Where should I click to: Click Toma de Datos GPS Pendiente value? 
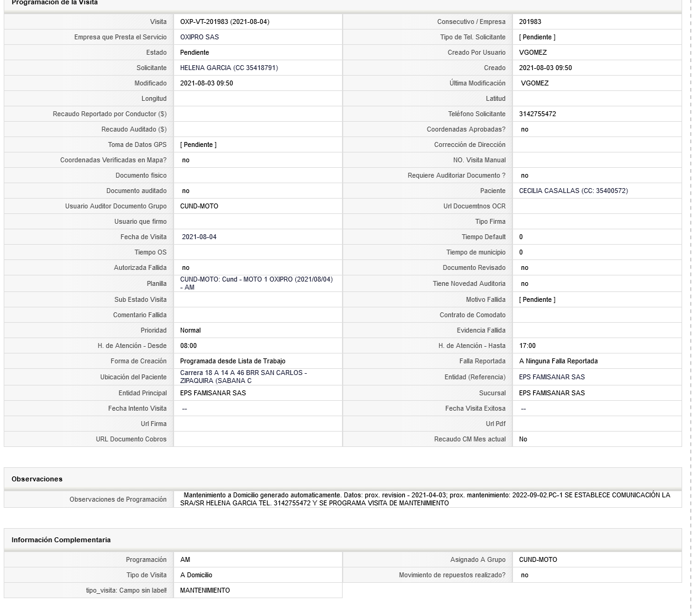198,145
